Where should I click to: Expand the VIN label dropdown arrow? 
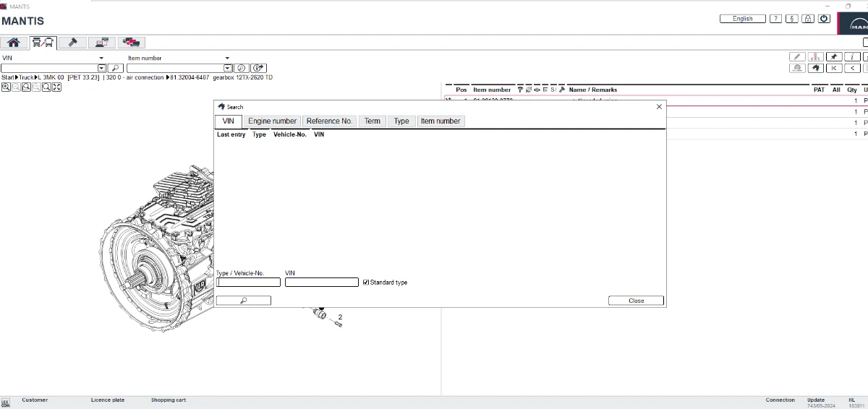pyautogui.click(x=101, y=58)
